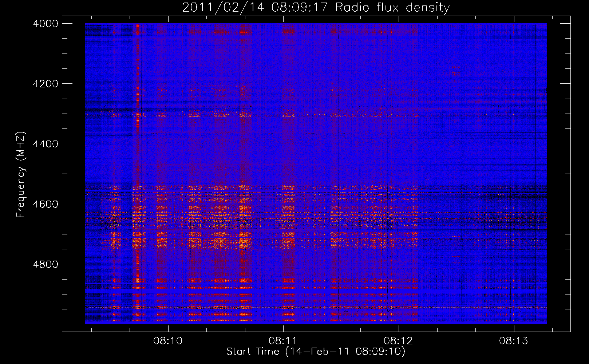Click the 08:11 time axis label
The width and height of the screenshot is (589, 364).
[283, 341]
